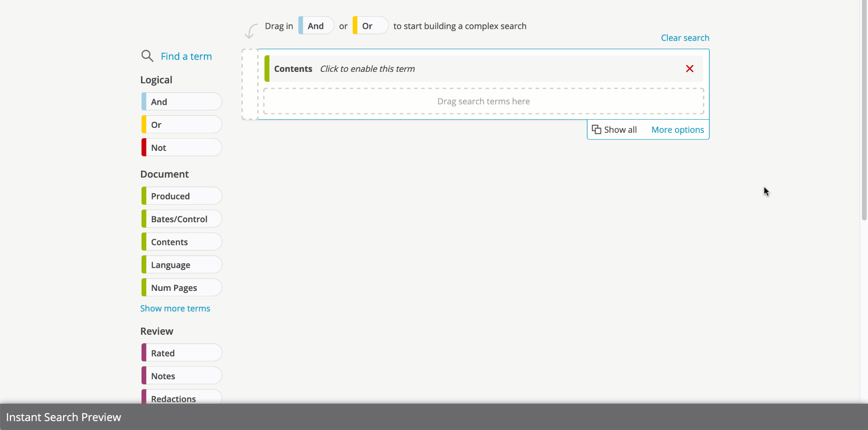Click the Drag search terms here area
This screenshot has height=430, width=868.
483,101
